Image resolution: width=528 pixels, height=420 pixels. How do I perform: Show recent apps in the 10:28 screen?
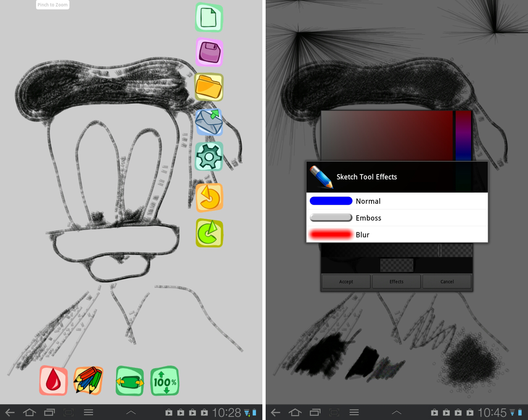click(50, 412)
